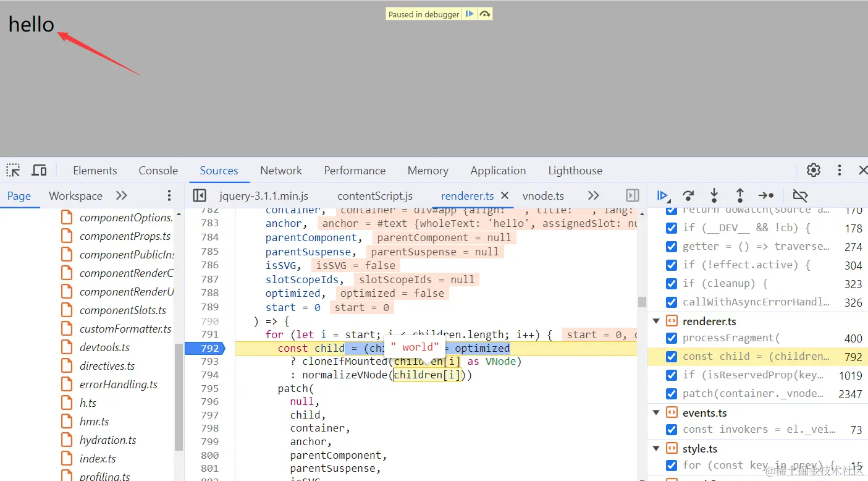Viewport: 868px width, 481px height.
Task: Uncheck breakpoint 'getter = () => traverse' line 274
Action: coord(672,246)
